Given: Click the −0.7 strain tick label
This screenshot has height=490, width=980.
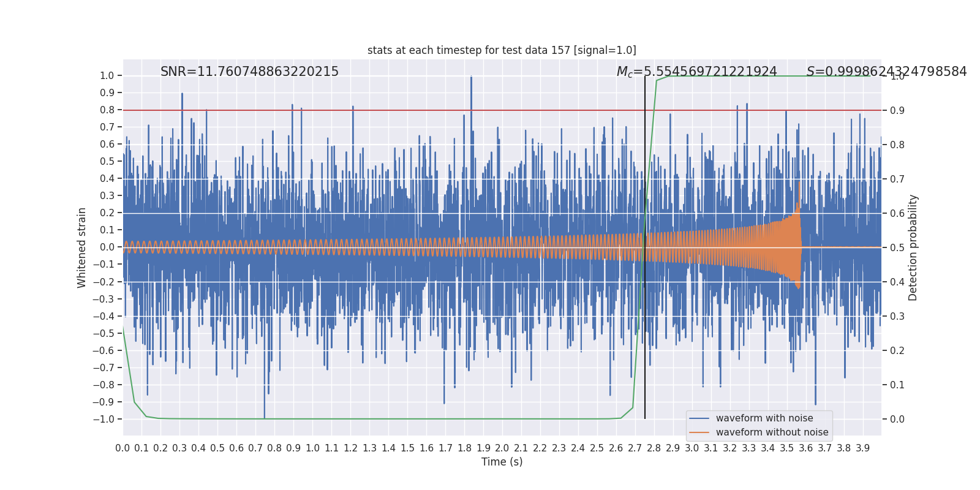Looking at the screenshot, I should click(x=104, y=367).
